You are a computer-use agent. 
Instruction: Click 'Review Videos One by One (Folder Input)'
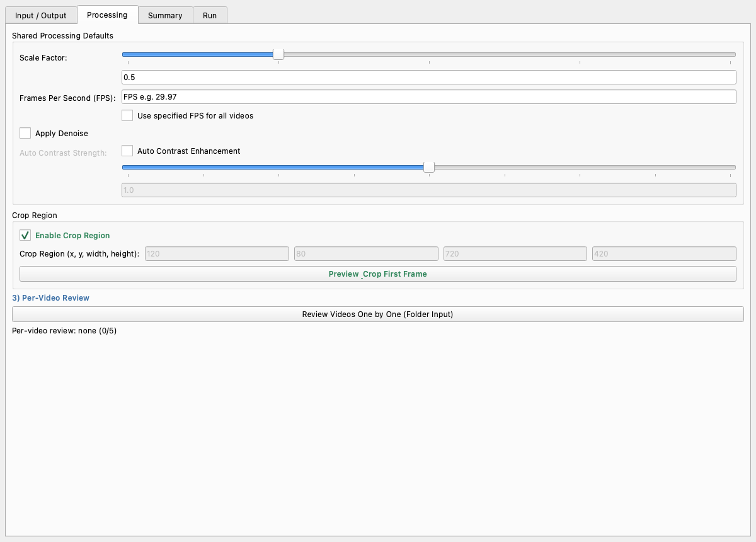[x=378, y=314]
